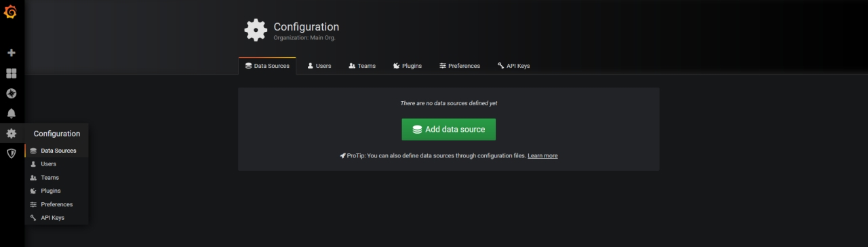Click the Configuration gear icon in sidebar

11,134
